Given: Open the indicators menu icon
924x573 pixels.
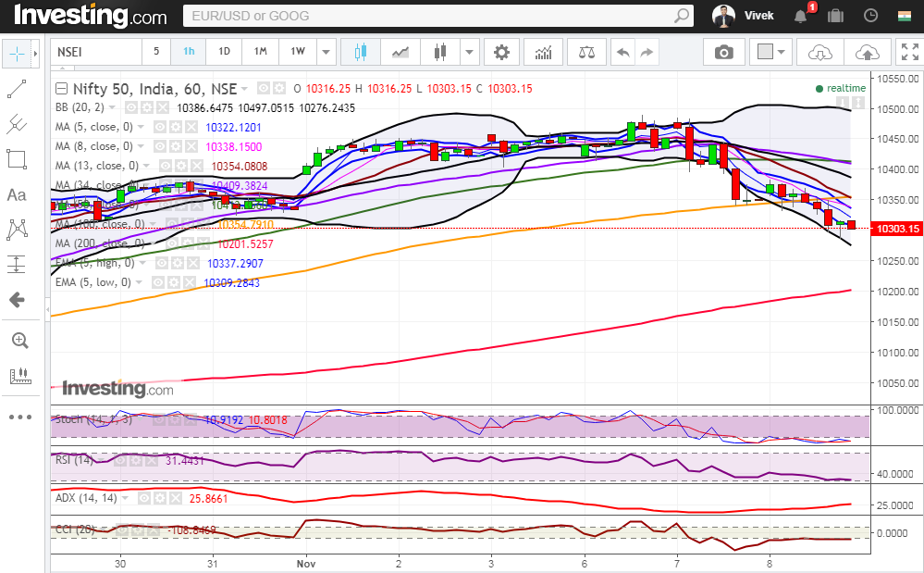Looking at the screenshot, I should coord(543,52).
